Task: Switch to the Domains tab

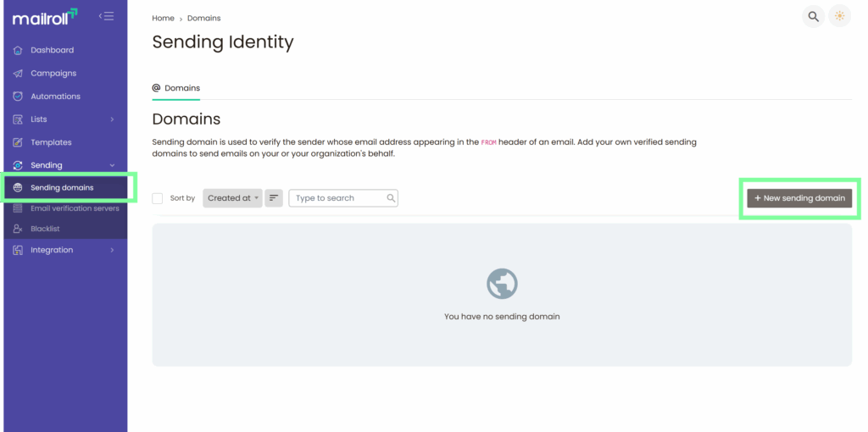Action: point(176,88)
